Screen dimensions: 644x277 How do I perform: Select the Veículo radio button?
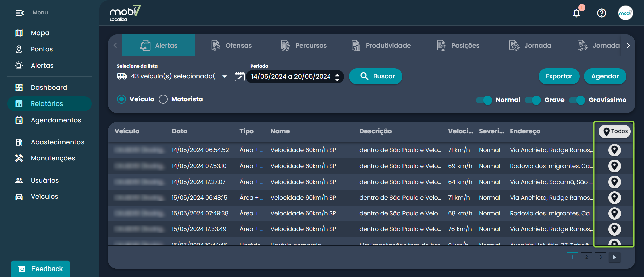121,99
